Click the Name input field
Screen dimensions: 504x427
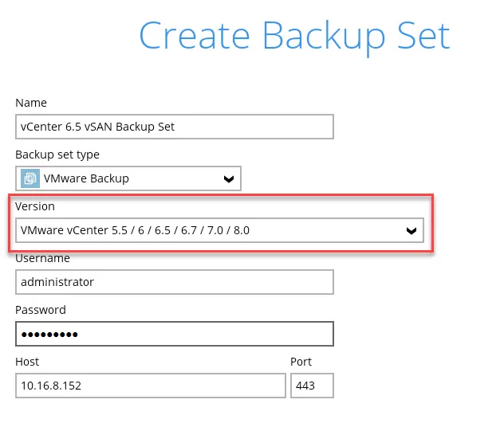point(174,127)
